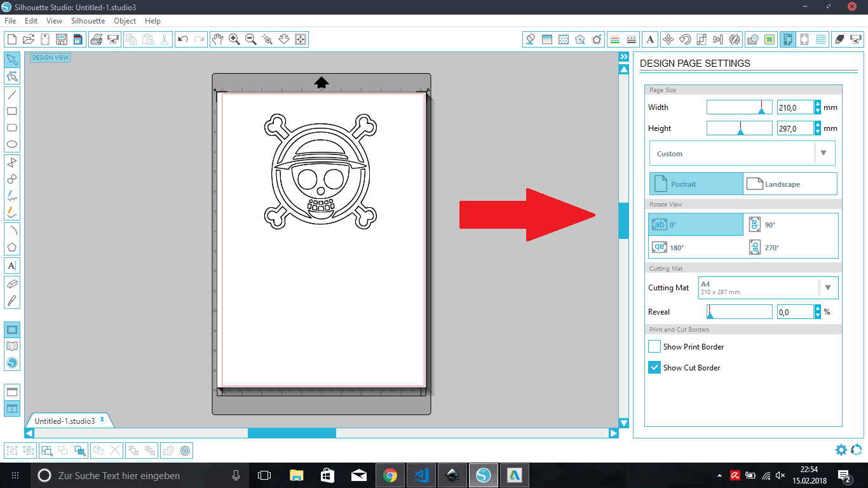Save the document with the floppy disk icon
Image resolution: width=868 pixels, height=488 pixels.
pyautogui.click(x=62, y=39)
